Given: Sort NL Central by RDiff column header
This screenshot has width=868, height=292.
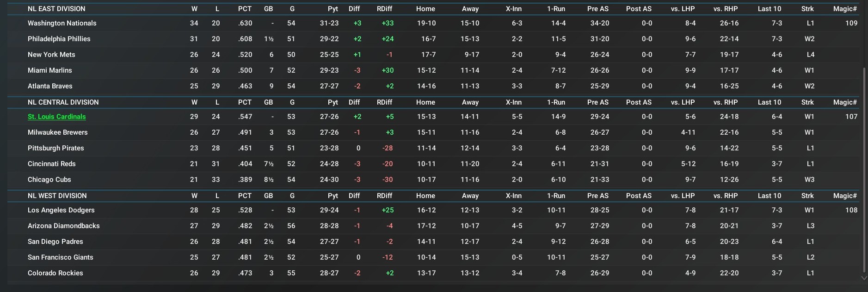Looking at the screenshot, I should click(x=384, y=102).
